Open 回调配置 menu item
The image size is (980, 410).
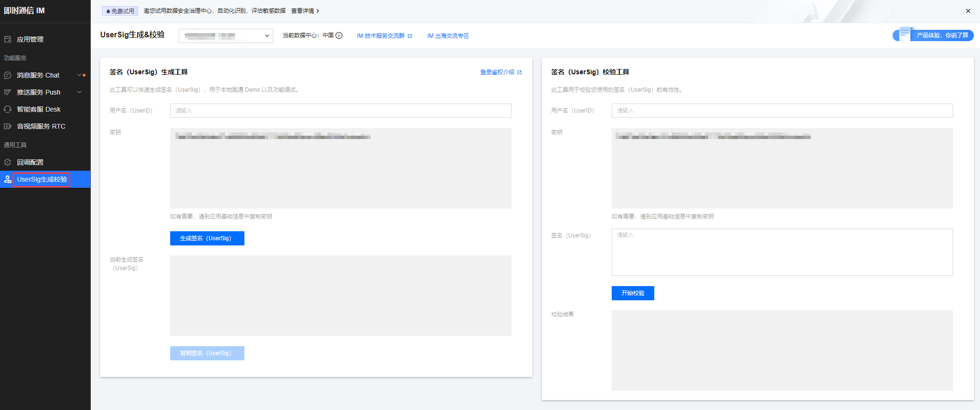pos(30,162)
